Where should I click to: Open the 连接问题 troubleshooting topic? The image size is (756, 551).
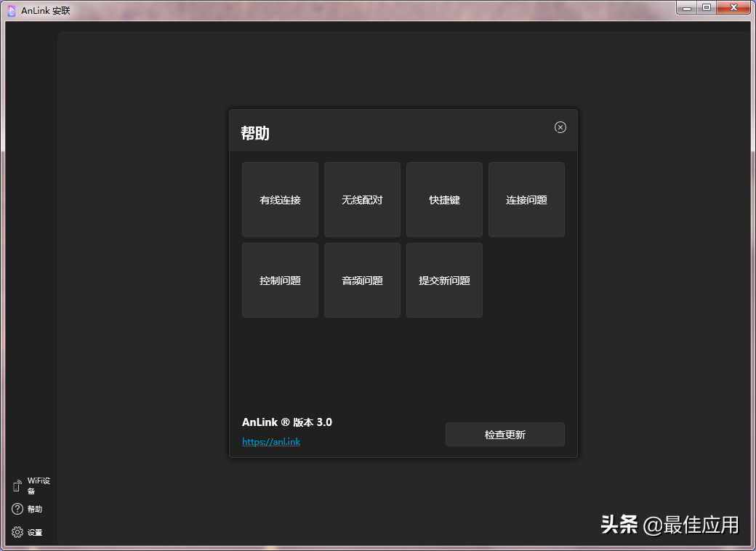click(x=526, y=199)
